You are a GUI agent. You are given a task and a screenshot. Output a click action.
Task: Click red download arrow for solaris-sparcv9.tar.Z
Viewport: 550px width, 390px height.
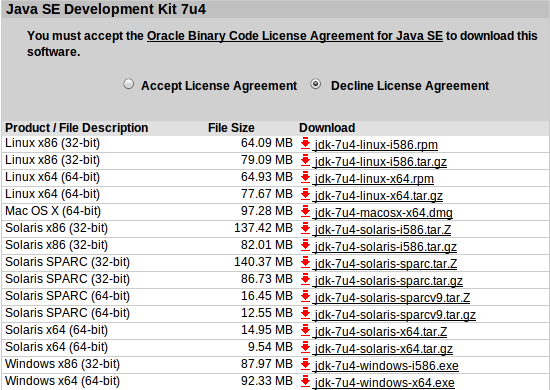[306, 296]
